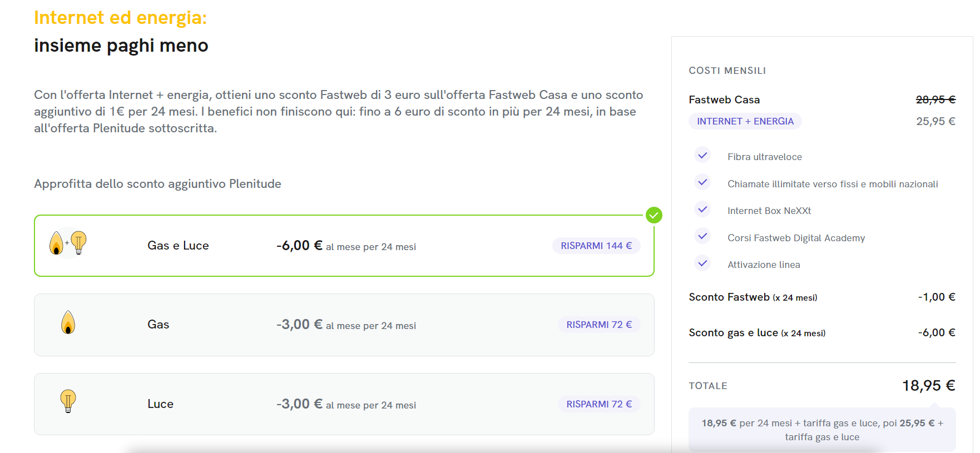Click the insieme paghi meno subtitle
The width and height of the screenshot is (980, 453).
pos(121,45)
